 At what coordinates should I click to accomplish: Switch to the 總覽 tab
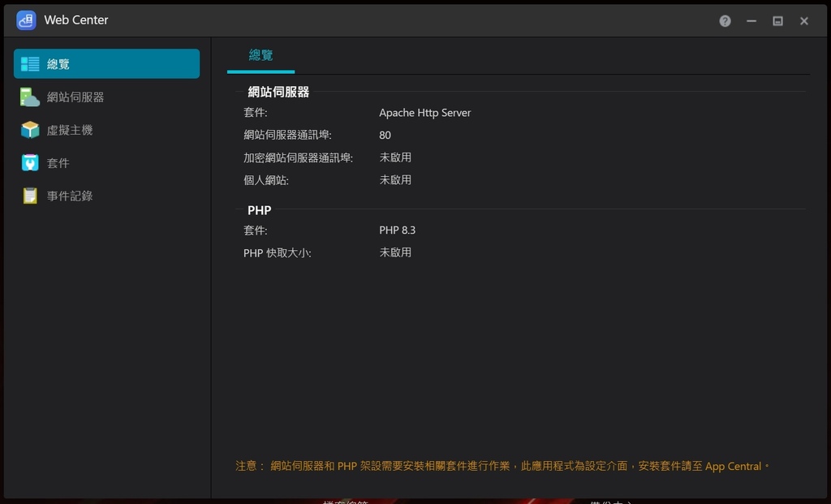[x=260, y=55]
